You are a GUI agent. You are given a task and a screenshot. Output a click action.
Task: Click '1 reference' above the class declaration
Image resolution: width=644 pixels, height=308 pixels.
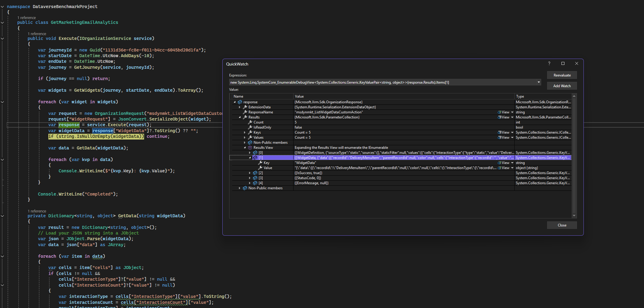click(x=27, y=18)
